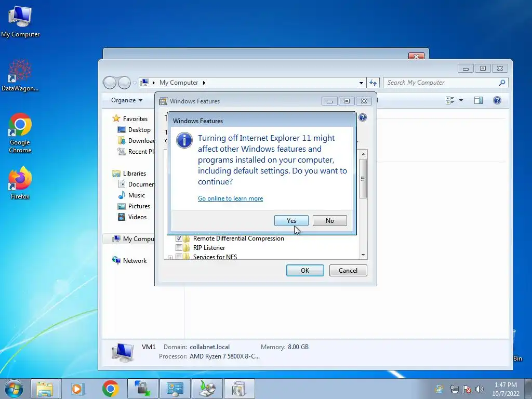Select Music library
This screenshot has height=399, width=532.
(137, 195)
